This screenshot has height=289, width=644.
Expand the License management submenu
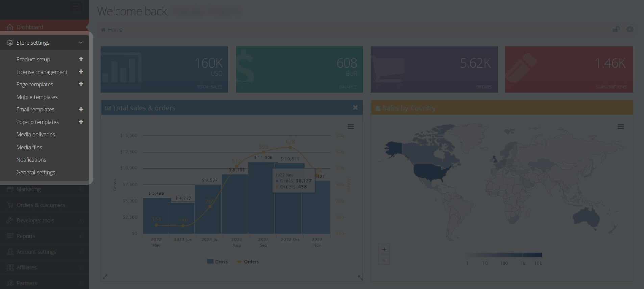[x=81, y=72]
